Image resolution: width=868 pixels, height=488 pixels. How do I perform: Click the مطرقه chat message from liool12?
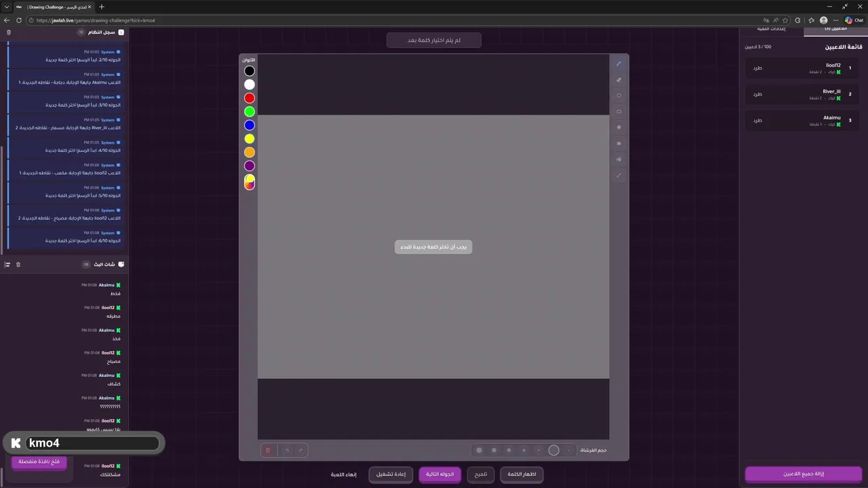pos(113,317)
